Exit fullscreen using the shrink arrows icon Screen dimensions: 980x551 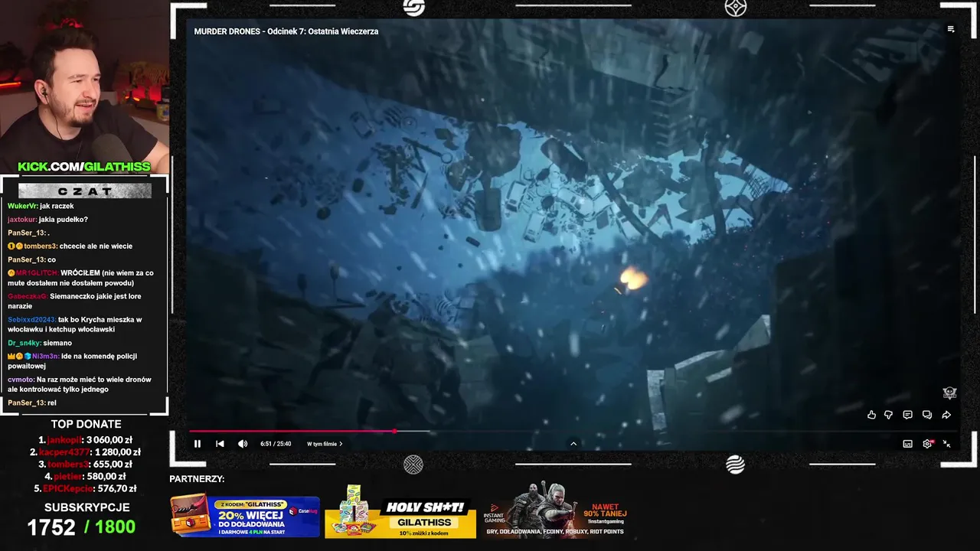pyautogui.click(x=947, y=444)
